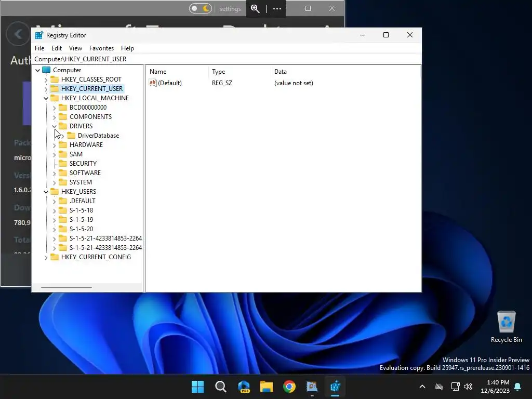532x399 pixels.
Task: Select the DRIVERS key
Action: (81, 126)
